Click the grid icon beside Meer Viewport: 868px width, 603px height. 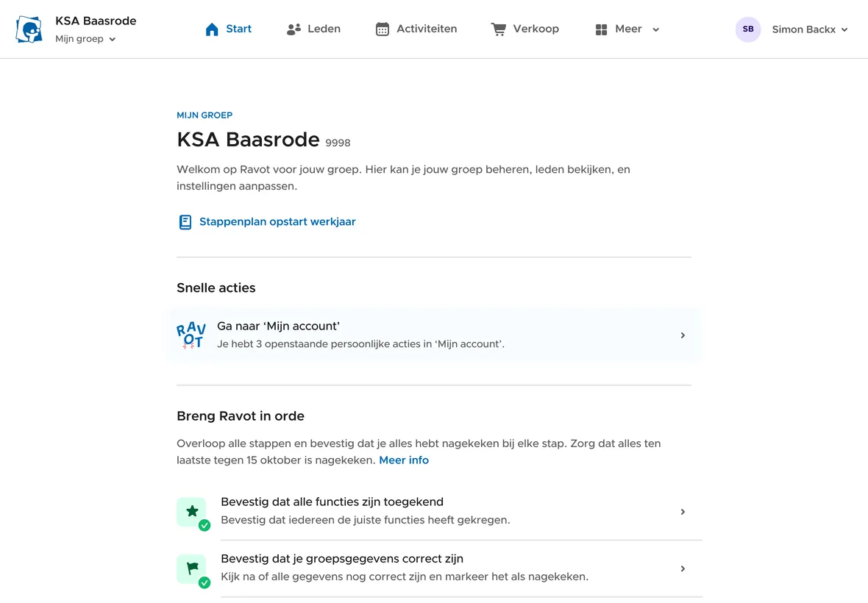point(601,29)
